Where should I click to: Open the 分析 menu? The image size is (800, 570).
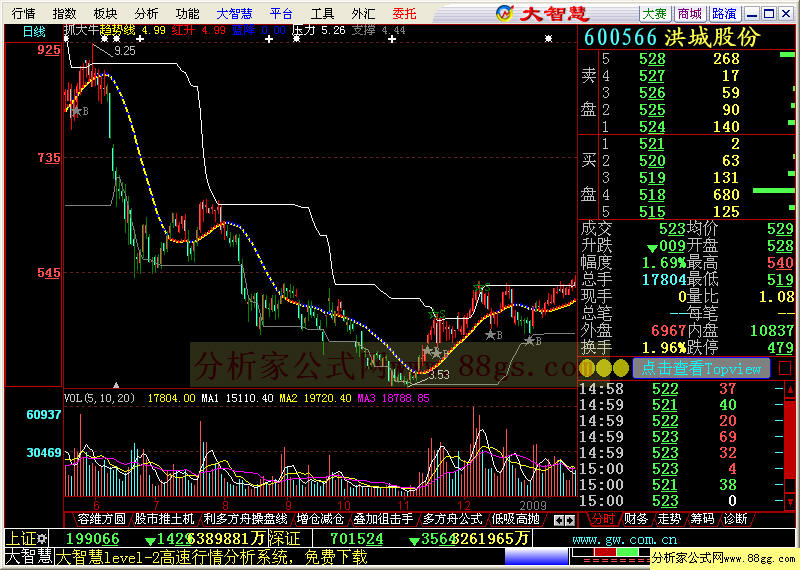coord(146,14)
